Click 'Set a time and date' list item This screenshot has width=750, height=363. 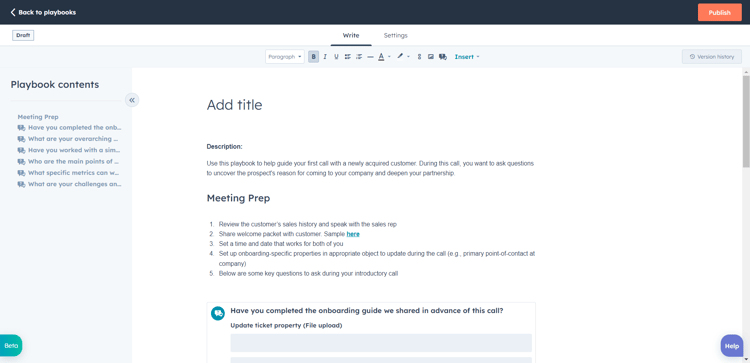pos(281,244)
